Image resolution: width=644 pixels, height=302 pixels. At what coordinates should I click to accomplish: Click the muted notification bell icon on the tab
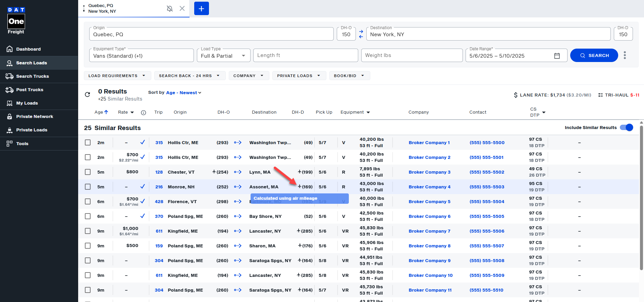pos(170,8)
